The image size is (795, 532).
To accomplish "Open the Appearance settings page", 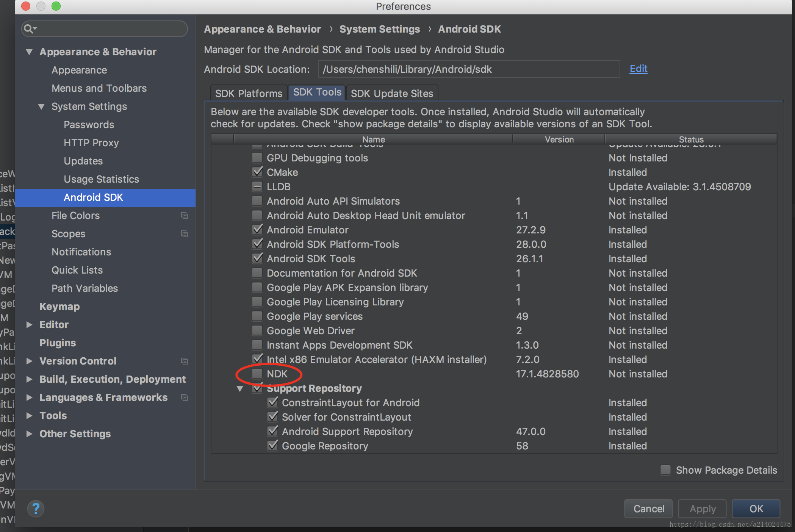I will 79,70.
